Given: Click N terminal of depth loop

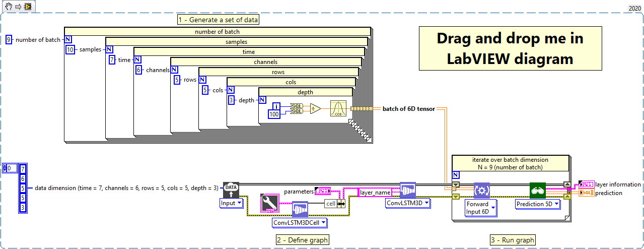Looking at the screenshot, I should pos(262,100).
